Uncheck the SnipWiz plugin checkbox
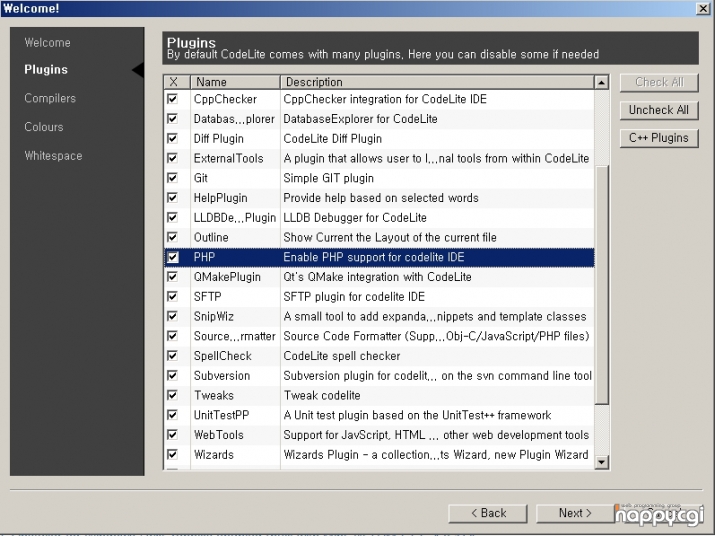Screen dimensions: 715x536 tap(172, 316)
